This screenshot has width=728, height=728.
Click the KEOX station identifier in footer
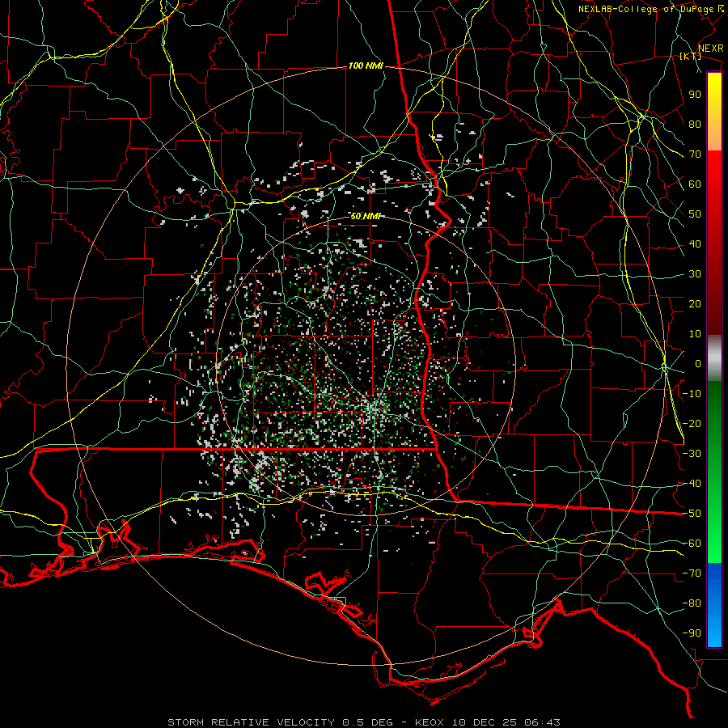(x=429, y=722)
